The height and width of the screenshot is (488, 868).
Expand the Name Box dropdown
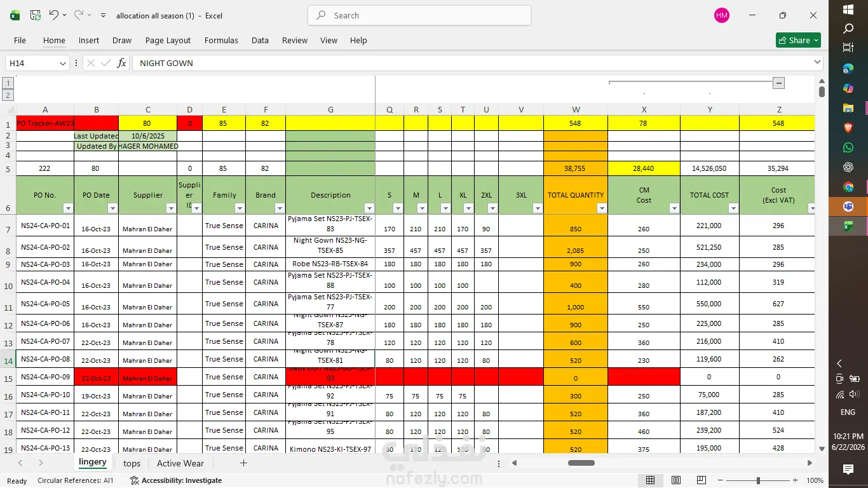(63, 63)
